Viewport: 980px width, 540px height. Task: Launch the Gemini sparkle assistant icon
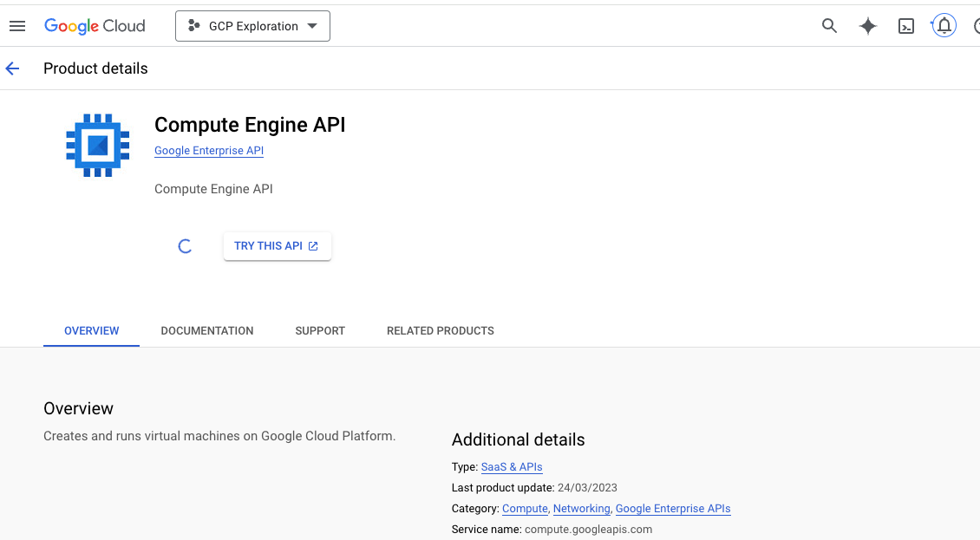(867, 26)
